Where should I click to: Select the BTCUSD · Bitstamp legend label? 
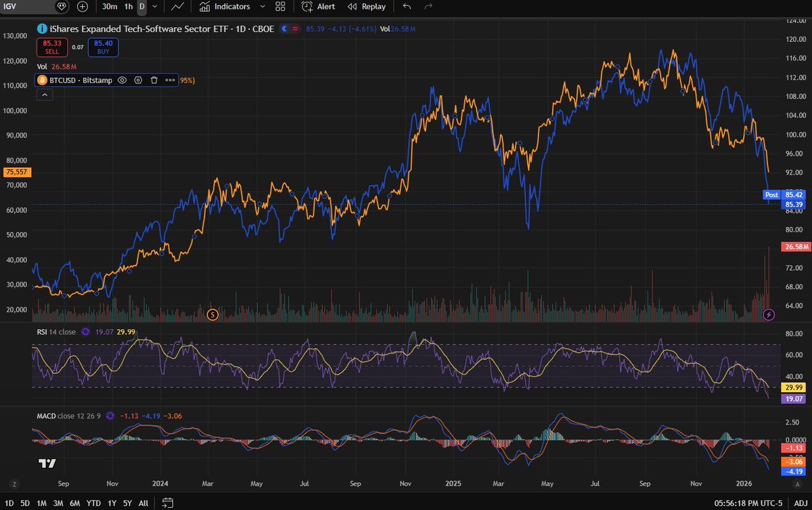81,80
